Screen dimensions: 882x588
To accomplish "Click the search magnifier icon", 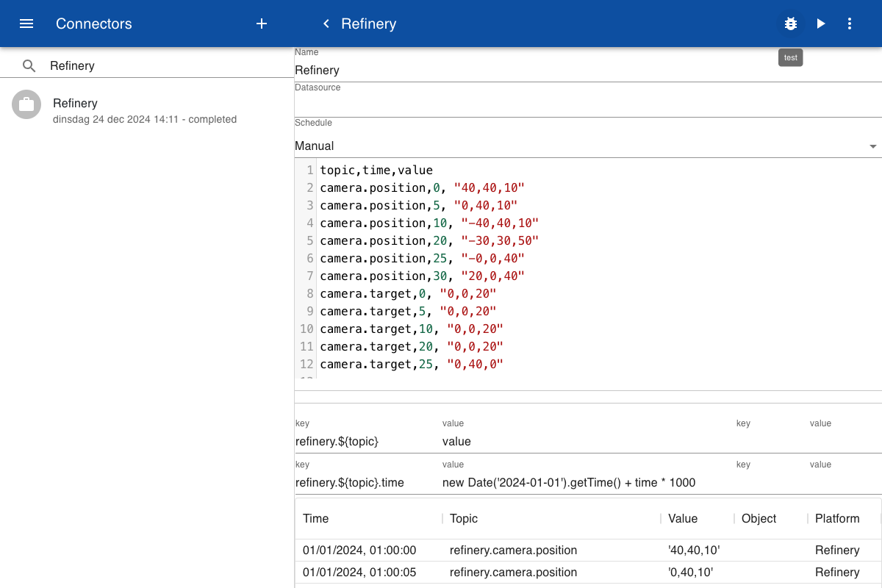I will (x=29, y=65).
